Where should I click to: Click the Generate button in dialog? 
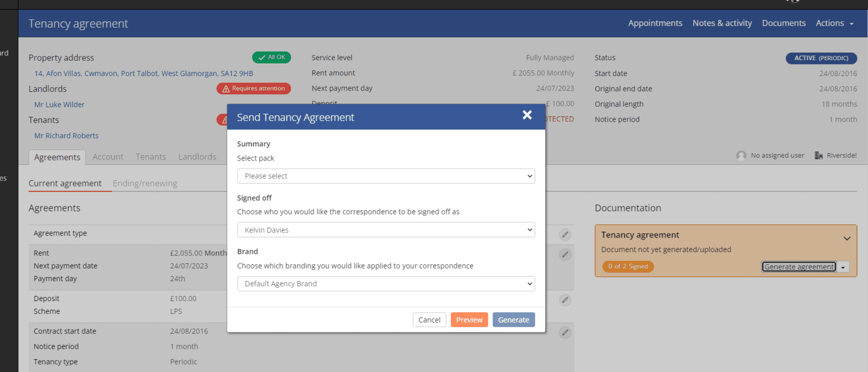513,320
